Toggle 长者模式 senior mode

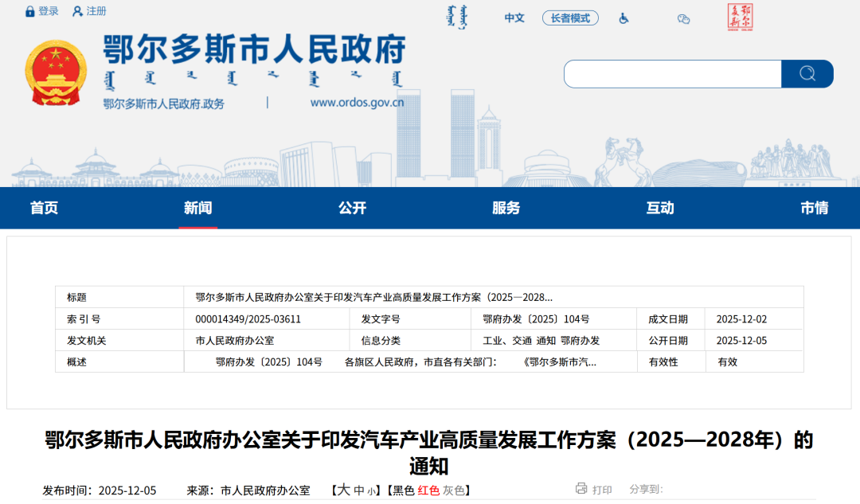point(570,18)
